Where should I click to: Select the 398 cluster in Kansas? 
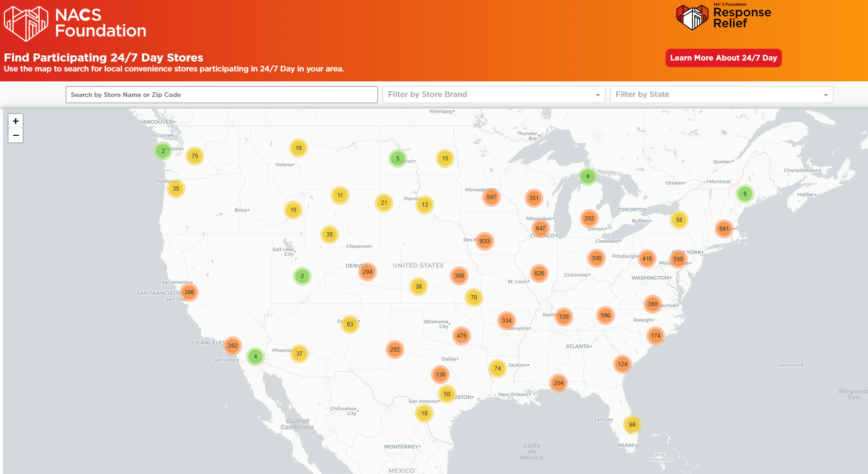459,276
